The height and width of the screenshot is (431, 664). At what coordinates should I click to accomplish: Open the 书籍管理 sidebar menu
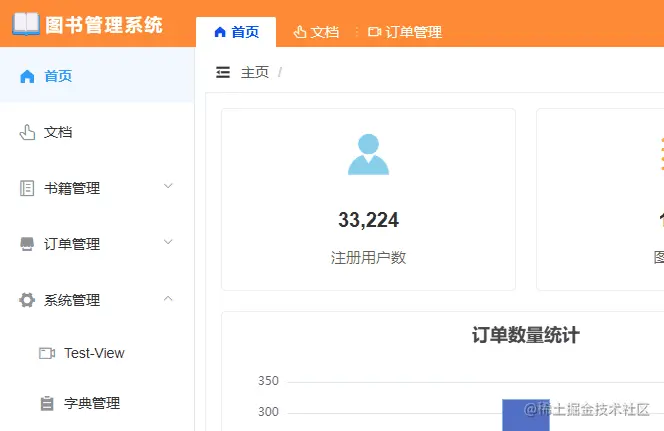tap(97, 188)
